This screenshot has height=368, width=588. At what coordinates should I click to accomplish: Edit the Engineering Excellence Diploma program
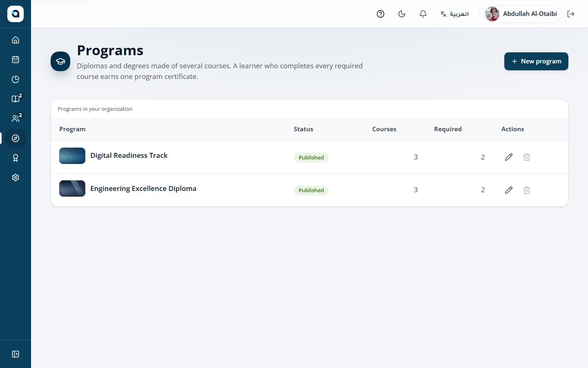[509, 190]
